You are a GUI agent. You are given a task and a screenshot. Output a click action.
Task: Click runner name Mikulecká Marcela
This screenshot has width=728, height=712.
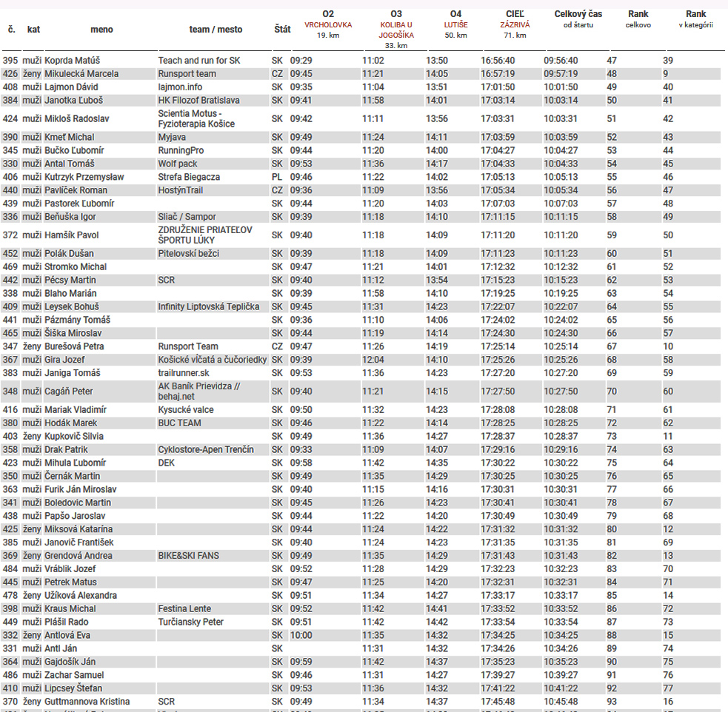(x=81, y=74)
